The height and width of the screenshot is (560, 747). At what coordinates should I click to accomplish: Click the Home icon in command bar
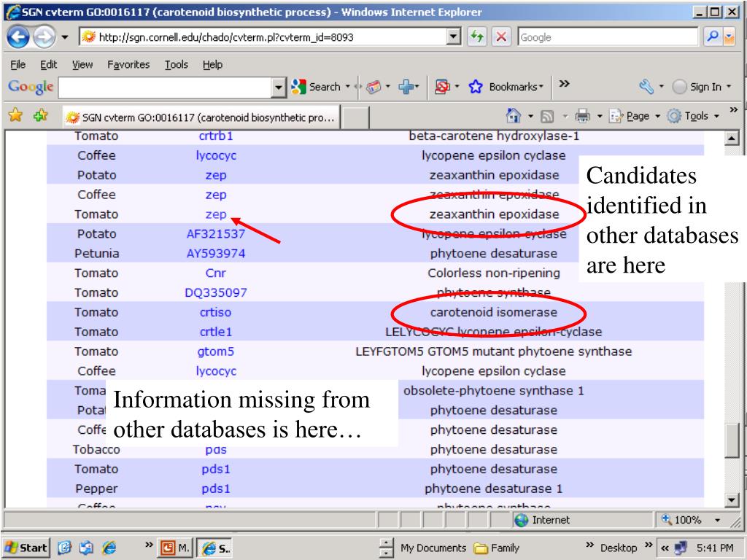pos(513,116)
